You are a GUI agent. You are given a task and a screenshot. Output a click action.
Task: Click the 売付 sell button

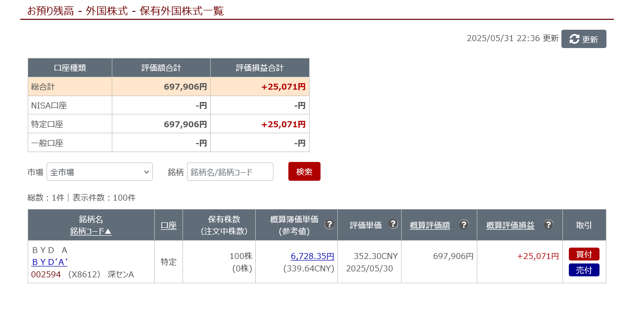pos(584,270)
